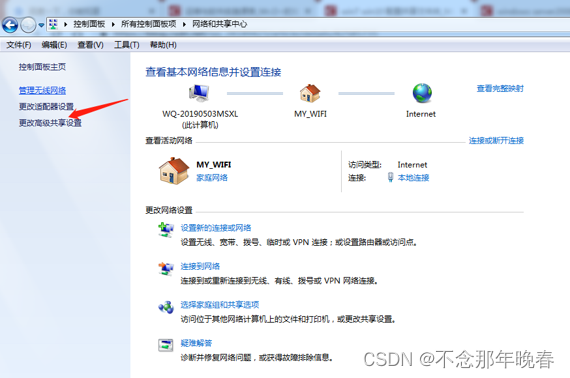Viewport: 570px width, 378px height.
Task: Expand the arrow after 所有控制面板项 breadcrumb
Action: pos(184,24)
